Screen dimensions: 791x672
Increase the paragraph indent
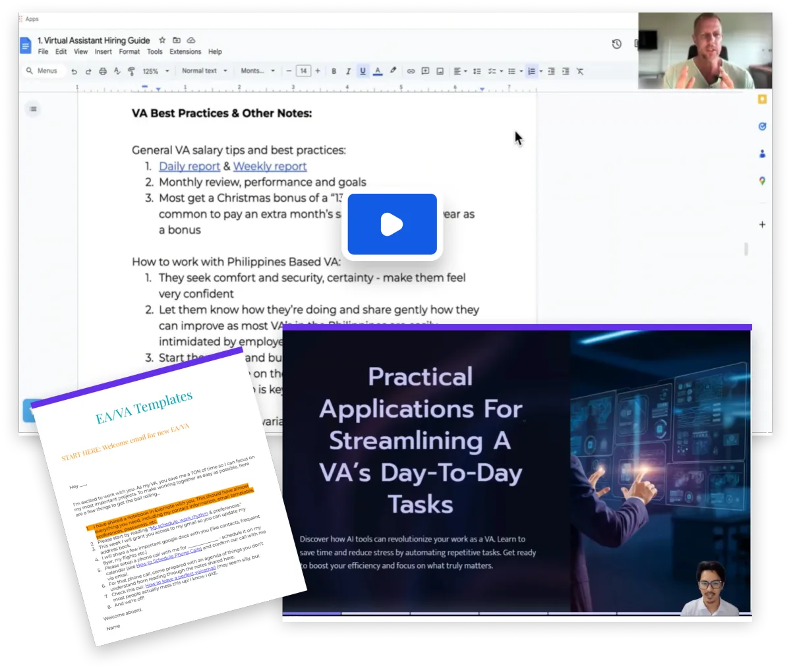(566, 71)
